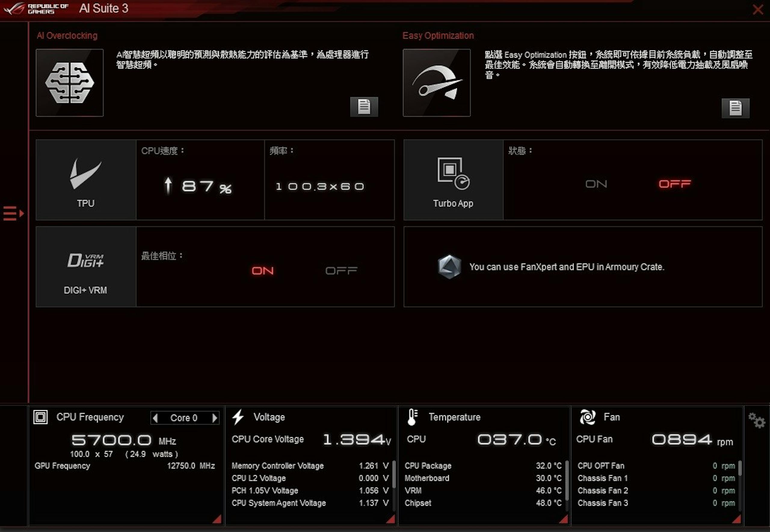Select next core with right arrow
The height and width of the screenshot is (532, 770).
[215, 418]
